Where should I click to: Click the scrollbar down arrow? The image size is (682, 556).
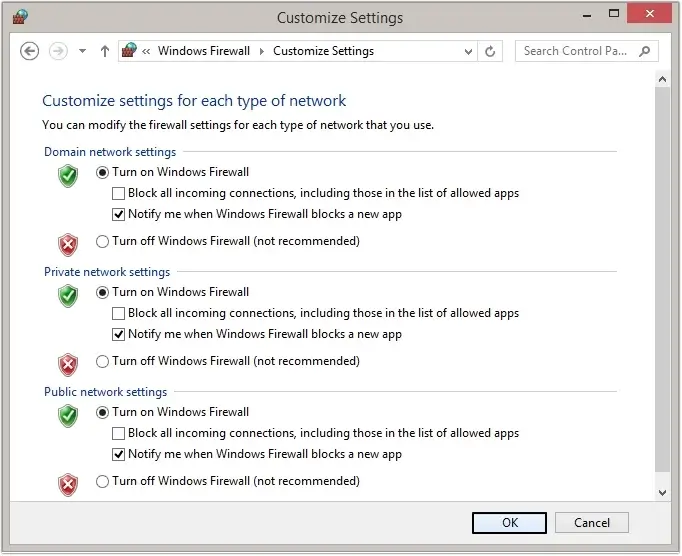(662, 493)
